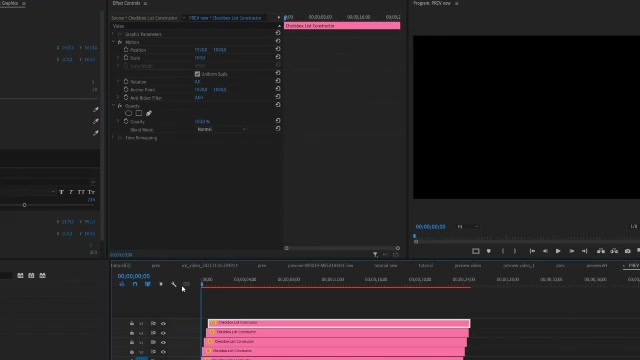This screenshot has height=360, width=640.
Task: Open the timeline wrench settings icon
Action: click(173, 284)
